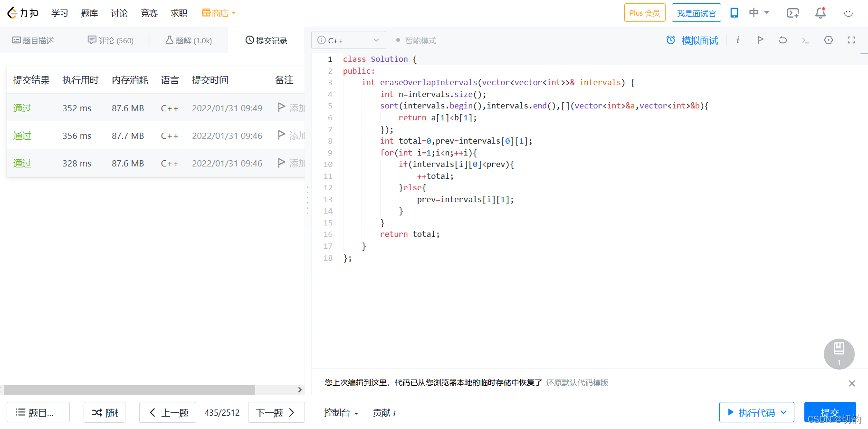Image resolution: width=868 pixels, height=429 pixels.
Task: Toggle the 智能模式 indicator
Action: point(416,40)
